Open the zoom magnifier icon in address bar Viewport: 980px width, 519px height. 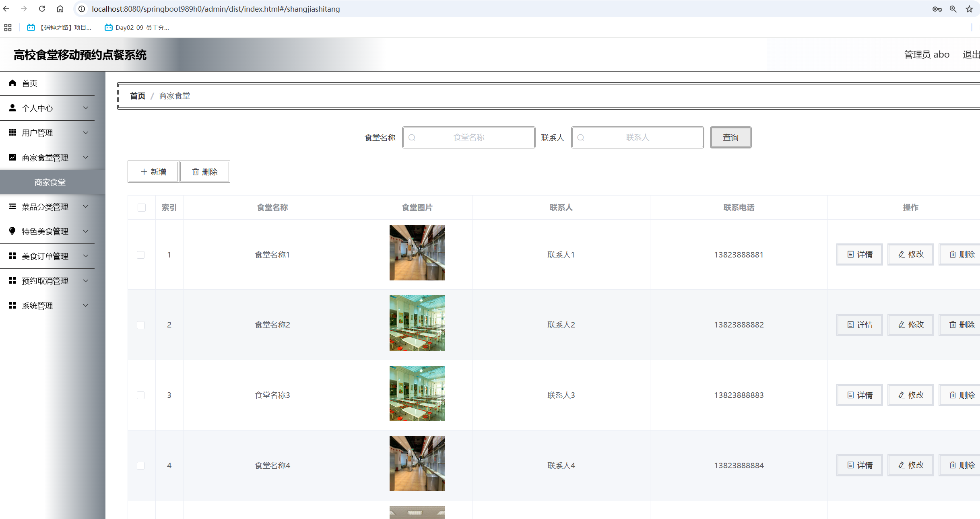tap(953, 9)
